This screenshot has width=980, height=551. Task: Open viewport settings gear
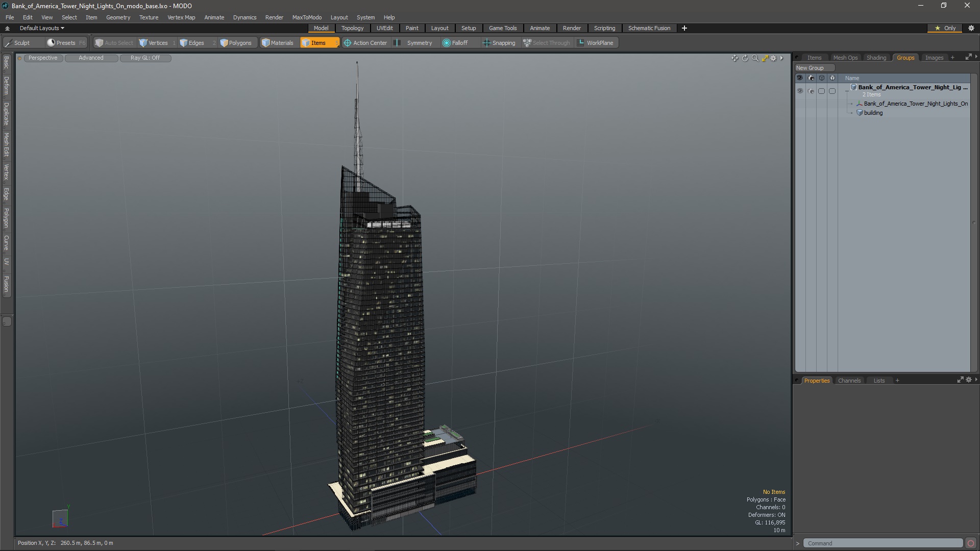774,58
